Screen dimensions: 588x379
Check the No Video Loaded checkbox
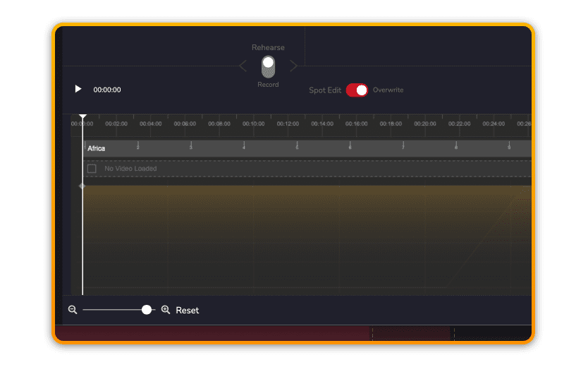coord(92,169)
